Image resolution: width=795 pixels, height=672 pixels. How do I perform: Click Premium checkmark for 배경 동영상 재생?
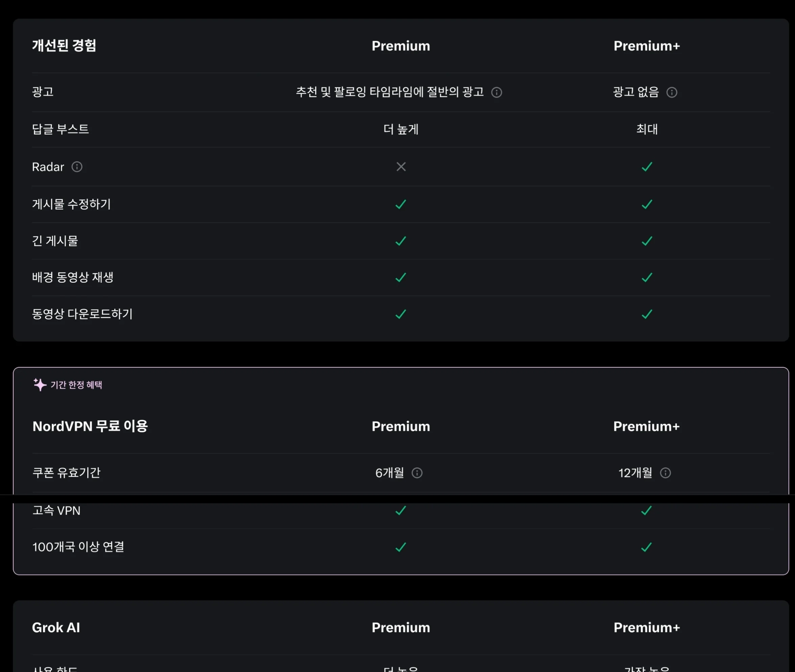pos(401,277)
